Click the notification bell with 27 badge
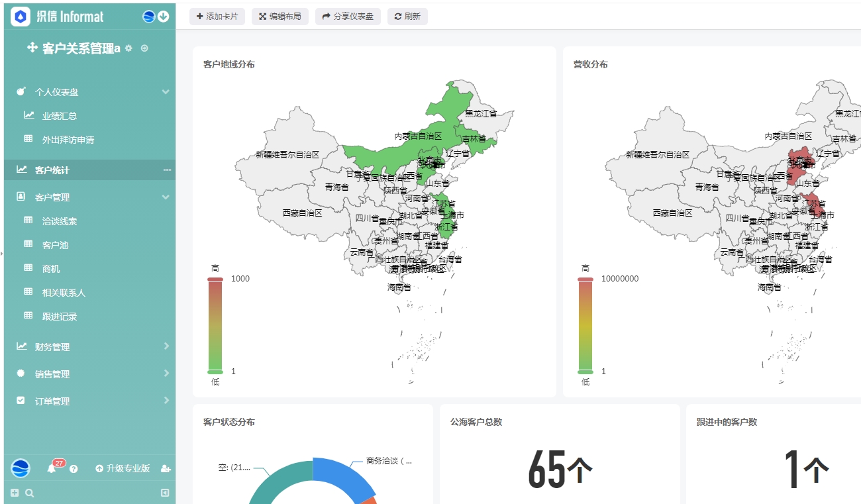Screen dimensions: 861x504 tap(52, 469)
